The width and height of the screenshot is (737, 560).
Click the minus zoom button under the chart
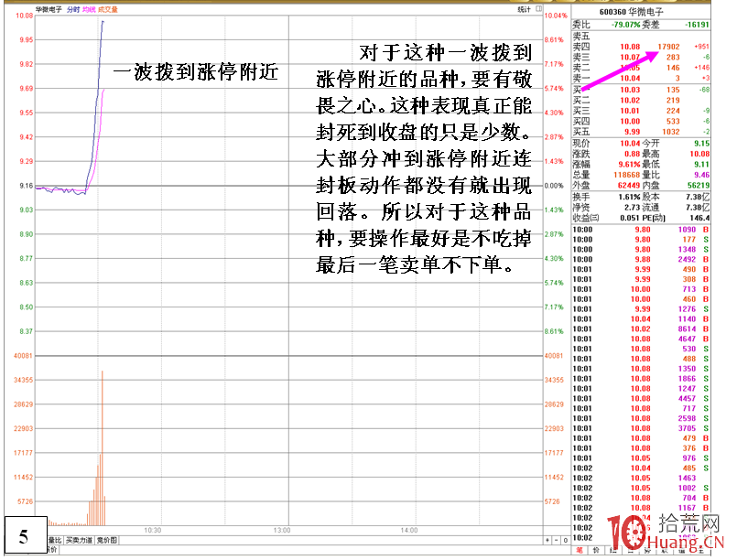point(557,540)
